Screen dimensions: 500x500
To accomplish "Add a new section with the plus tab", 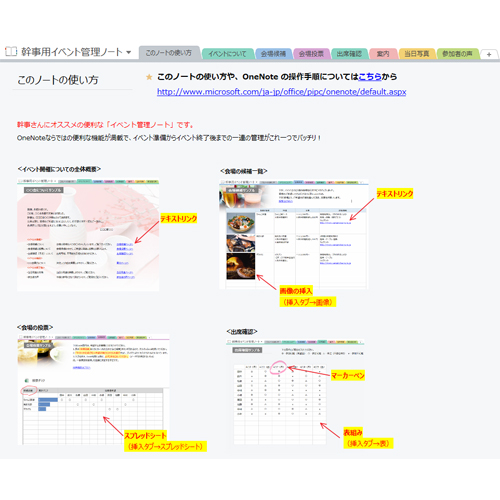I will [489, 54].
